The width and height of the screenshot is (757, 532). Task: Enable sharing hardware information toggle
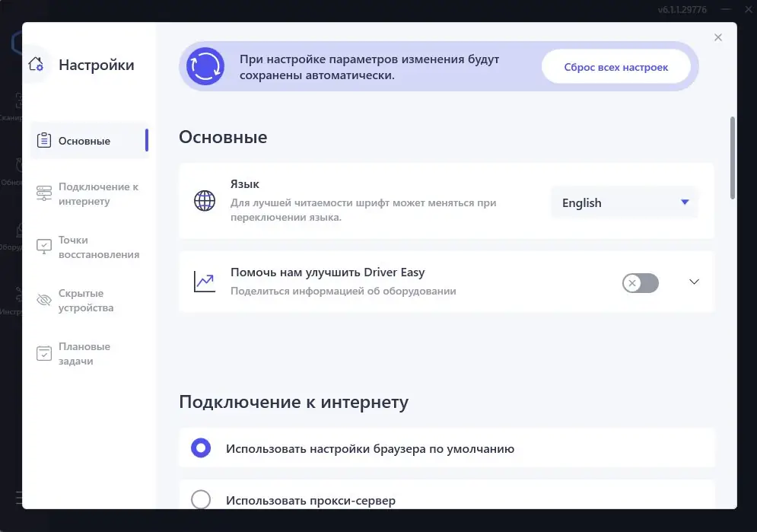[640, 282]
